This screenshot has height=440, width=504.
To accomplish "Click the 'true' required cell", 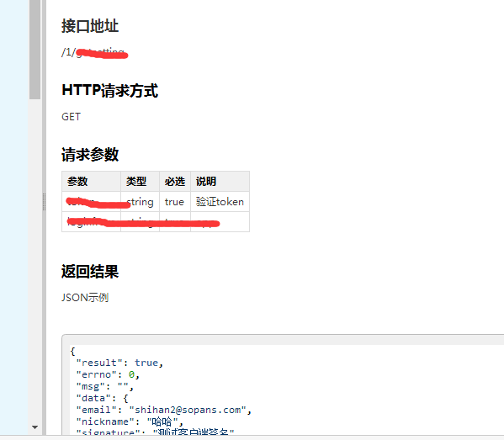I will 175,202.
